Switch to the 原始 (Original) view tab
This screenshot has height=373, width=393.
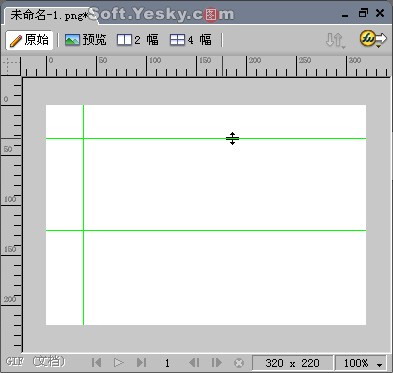29,40
